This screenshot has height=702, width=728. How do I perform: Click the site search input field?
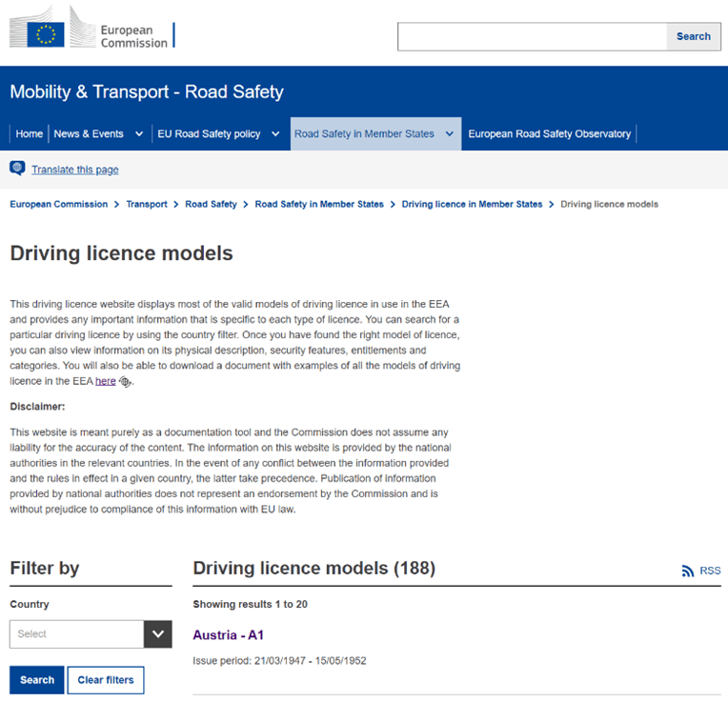pyautogui.click(x=533, y=36)
